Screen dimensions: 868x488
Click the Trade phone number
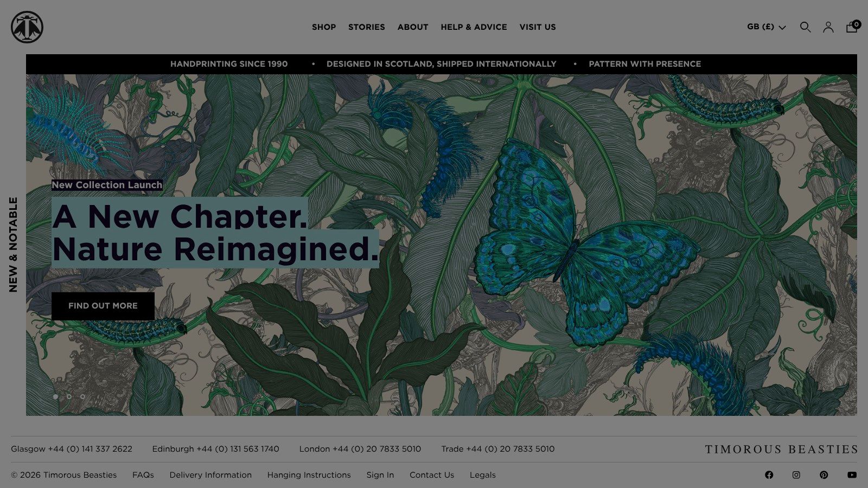pyautogui.click(x=498, y=449)
